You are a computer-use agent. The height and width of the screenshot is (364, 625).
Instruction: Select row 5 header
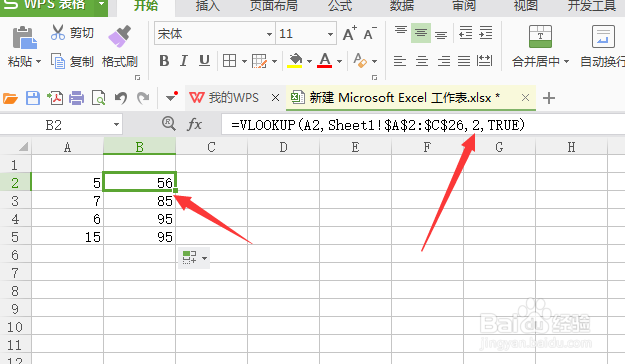click(15, 237)
